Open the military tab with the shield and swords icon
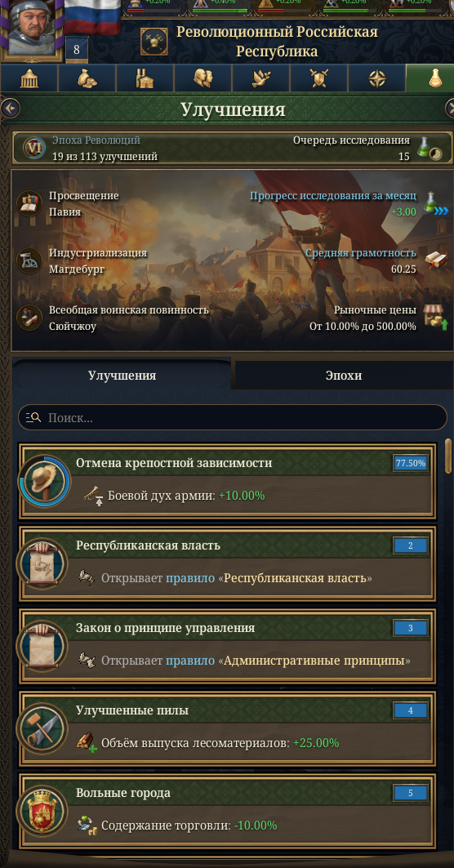The height and width of the screenshot is (868, 454). click(x=319, y=78)
